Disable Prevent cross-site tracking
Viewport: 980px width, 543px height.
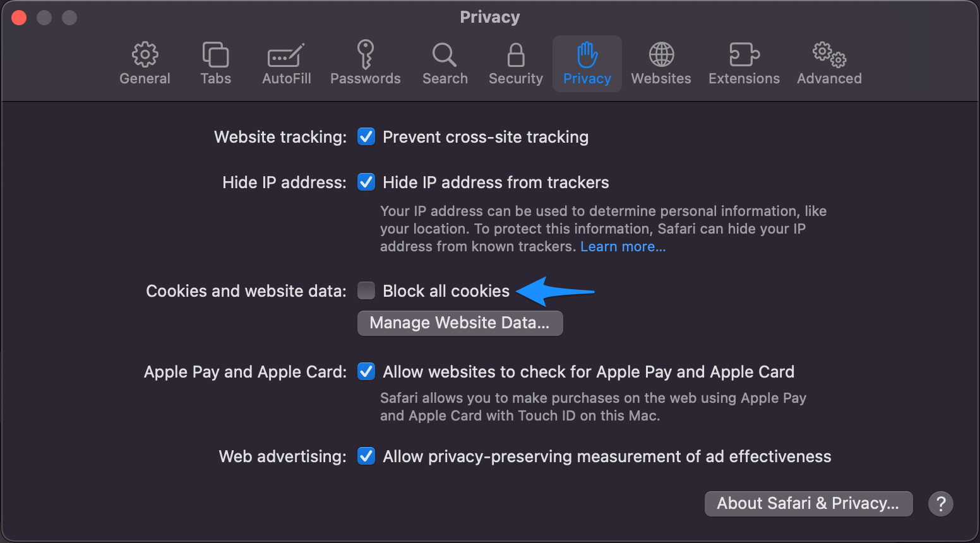[x=366, y=136]
